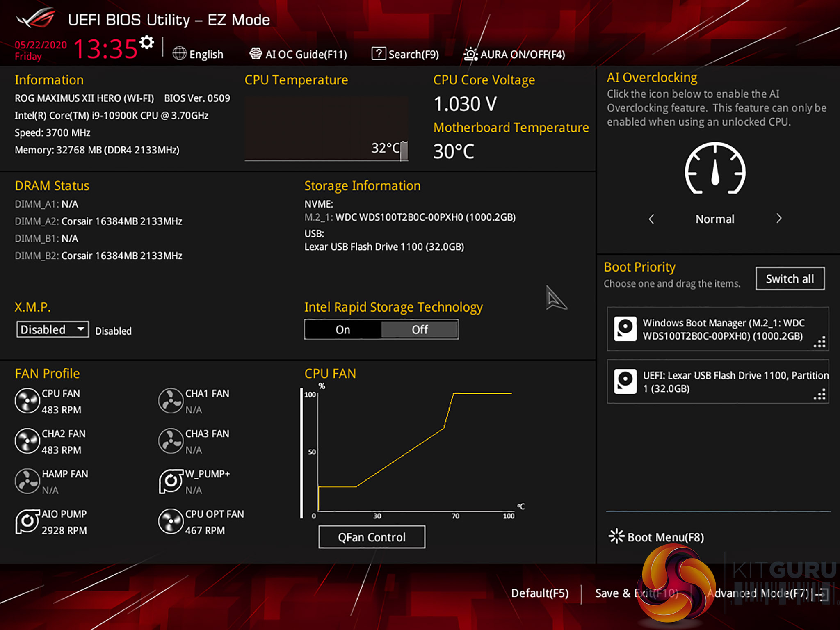Viewport: 840px width, 630px height.
Task: Click the CPU temperature graph bar
Action: (x=404, y=151)
